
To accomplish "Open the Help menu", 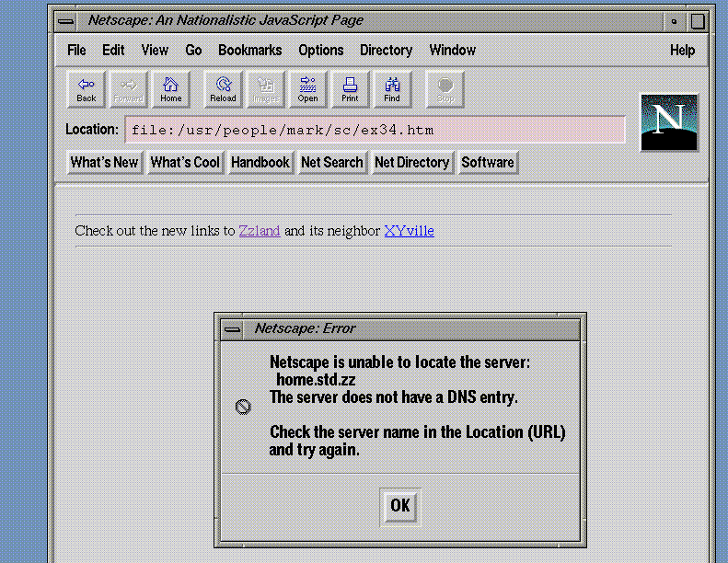I will pos(682,51).
